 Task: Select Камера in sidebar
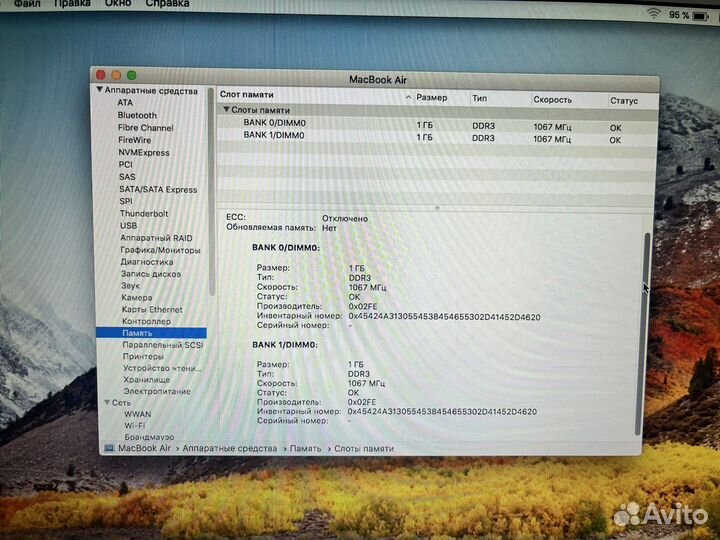[x=137, y=298]
